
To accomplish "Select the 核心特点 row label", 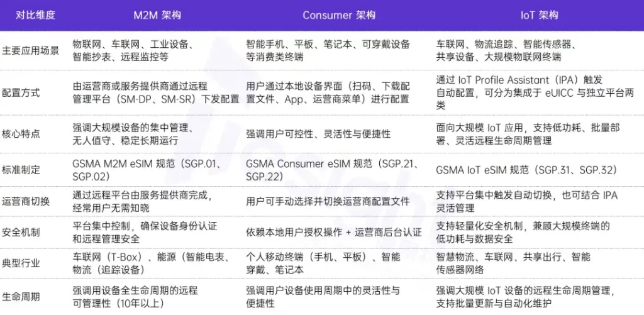I will (x=21, y=135).
